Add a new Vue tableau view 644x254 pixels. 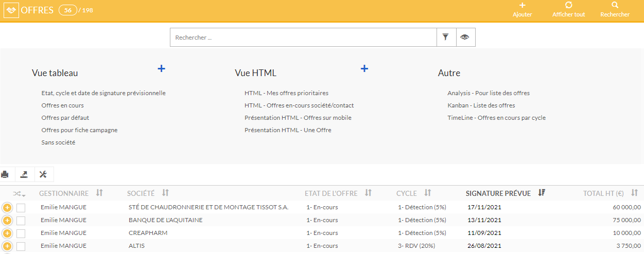click(x=161, y=68)
